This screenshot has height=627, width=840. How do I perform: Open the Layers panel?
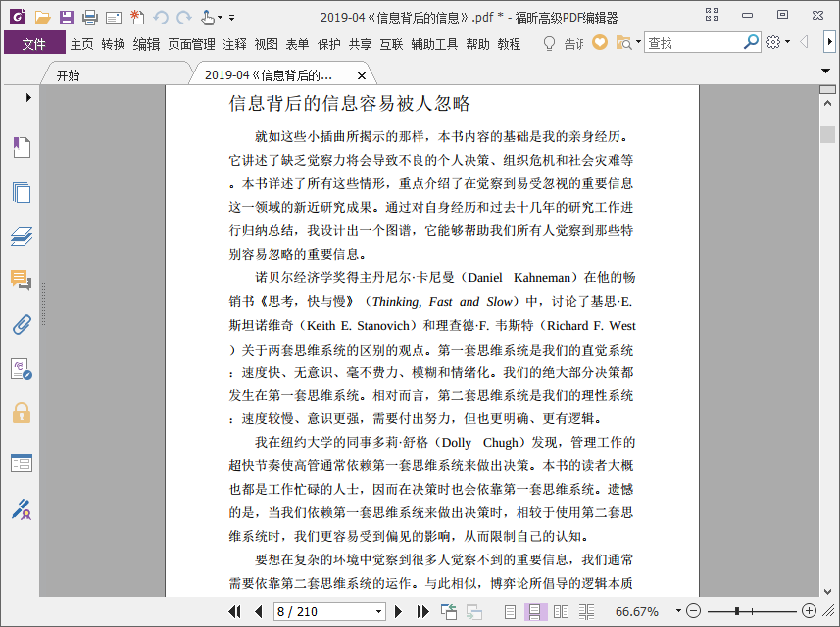tap(22, 236)
